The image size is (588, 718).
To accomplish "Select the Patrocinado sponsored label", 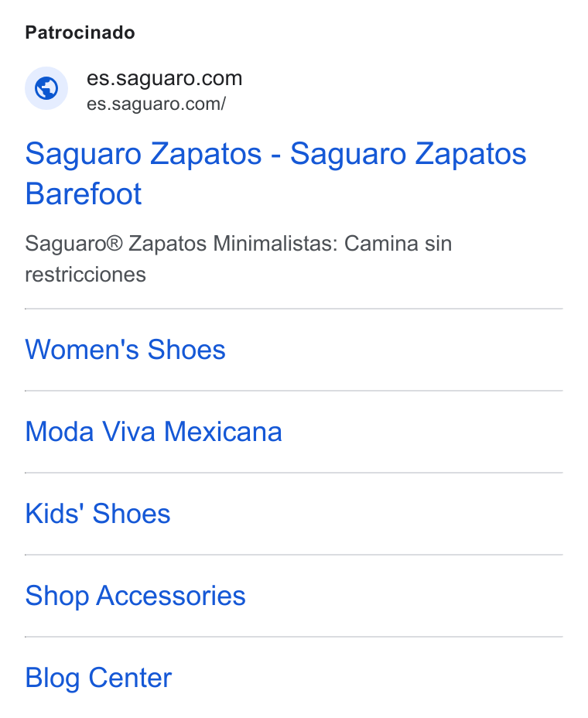I will point(80,33).
